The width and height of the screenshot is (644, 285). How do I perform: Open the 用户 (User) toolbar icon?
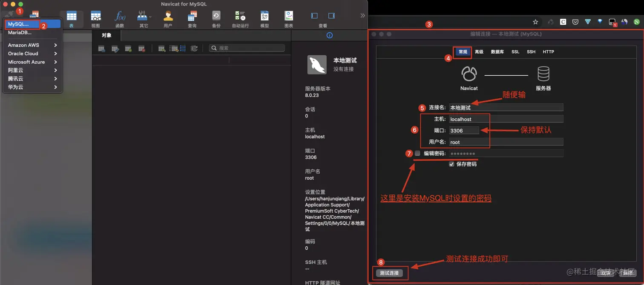coord(168,19)
